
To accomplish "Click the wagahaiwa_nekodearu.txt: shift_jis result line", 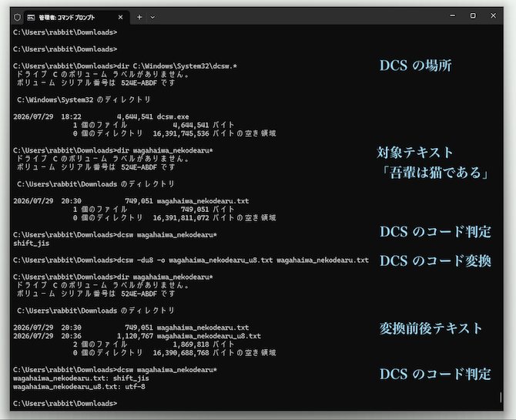I will pyautogui.click(x=81, y=378).
